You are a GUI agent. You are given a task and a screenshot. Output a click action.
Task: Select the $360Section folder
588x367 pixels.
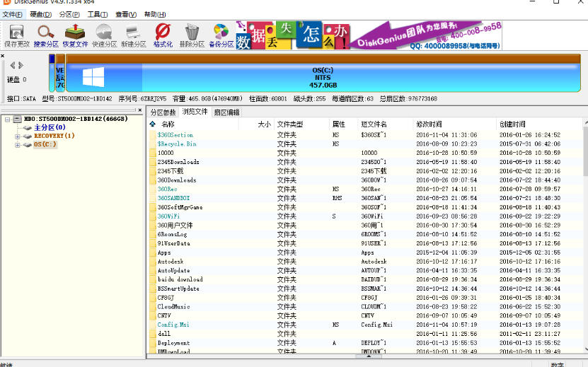pyautogui.click(x=175, y=135)
